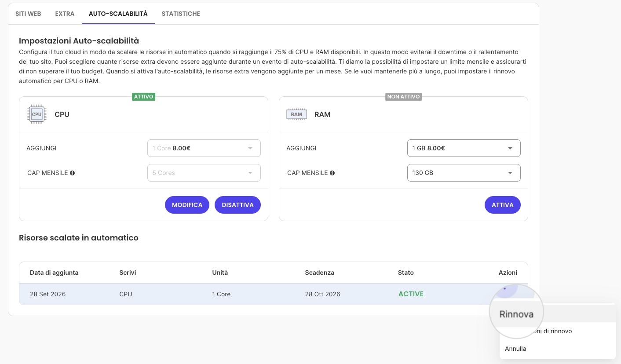Viewport: 621px width, 364px height.
Task: Open the CPU monthly cap dropdown showing 5 Cores
Action: coord(204,173)
